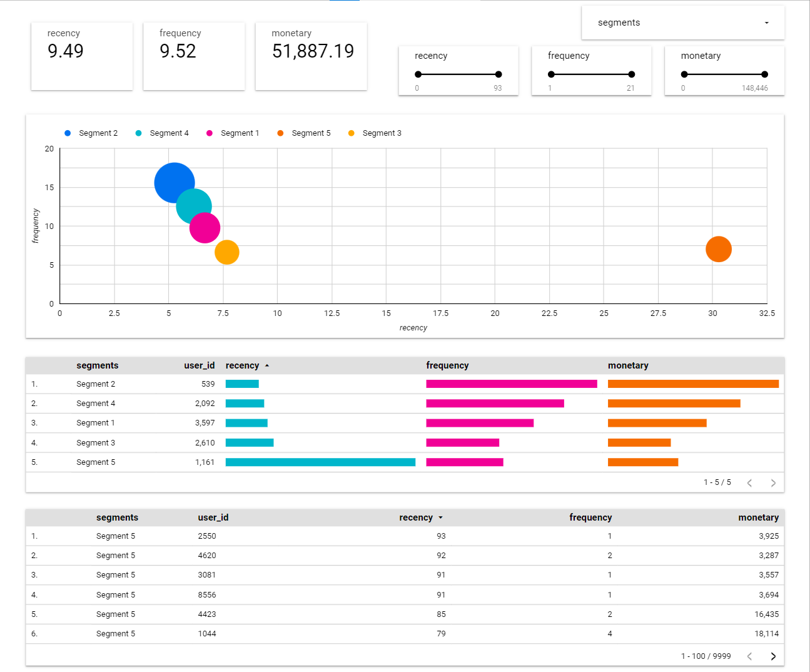810x672 pixels.
Task: Sort detail table by frequency header
Action: point(590,517)
